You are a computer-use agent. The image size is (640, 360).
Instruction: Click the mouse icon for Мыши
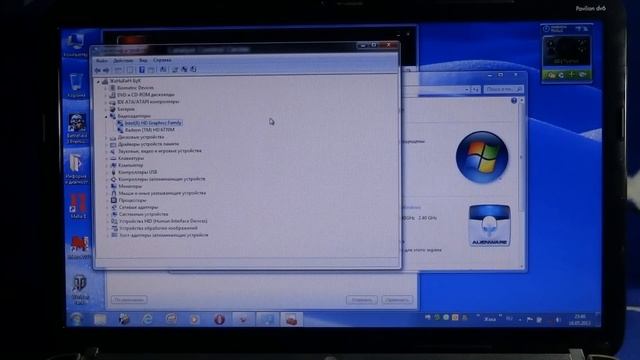click(113, 193)
